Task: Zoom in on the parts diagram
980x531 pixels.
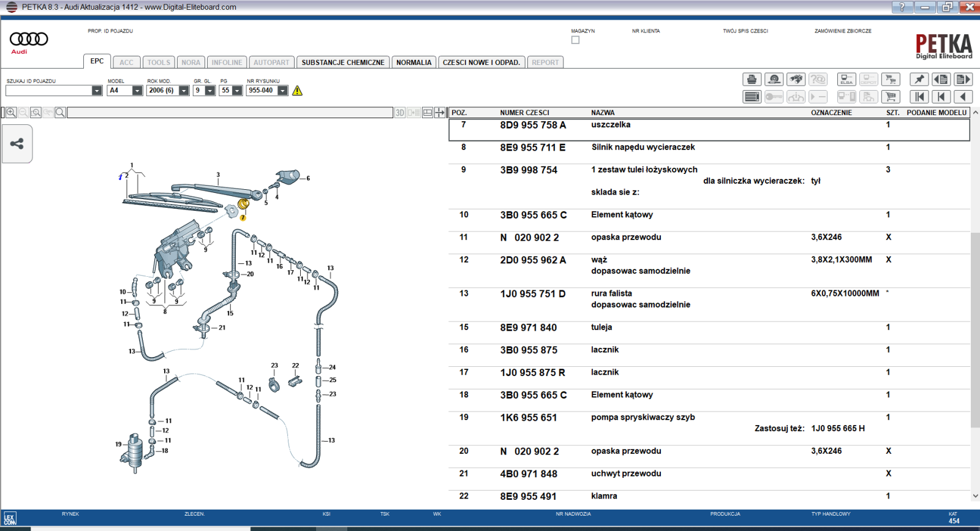Action: [11, 113]
